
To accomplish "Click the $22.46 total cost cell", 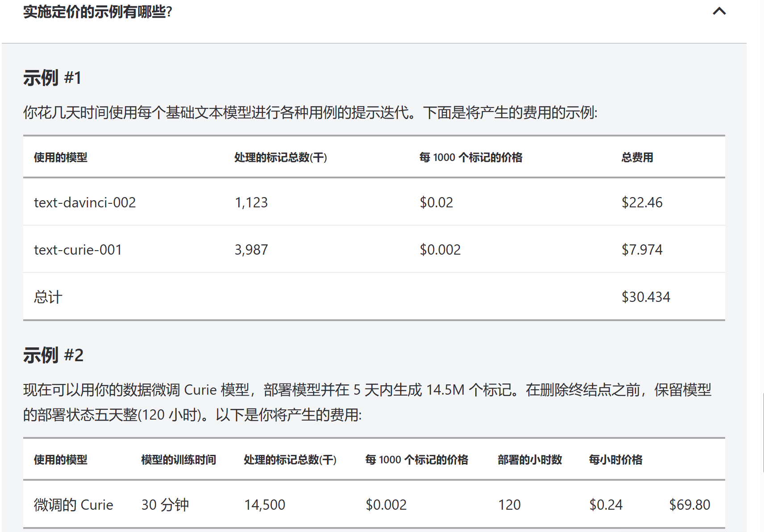I will pos(642,202).
